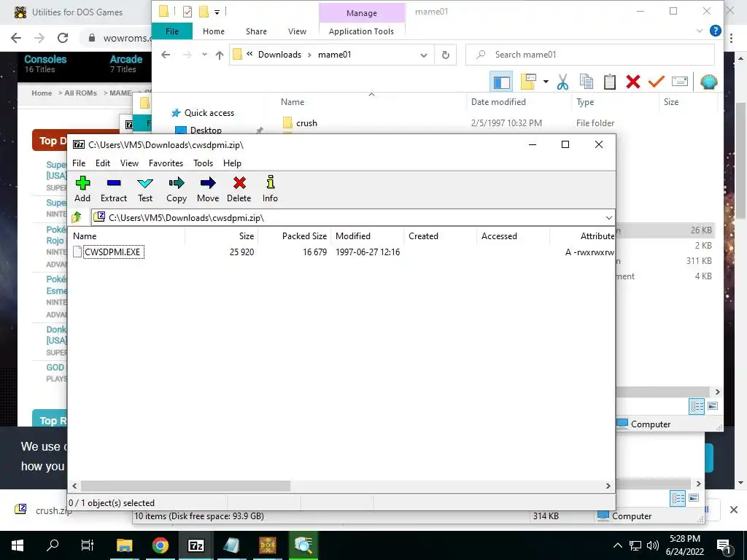This screenshot has height=560, width=747.
Task: Click the 7-Zip archive path field
Action: click(348, 217)
